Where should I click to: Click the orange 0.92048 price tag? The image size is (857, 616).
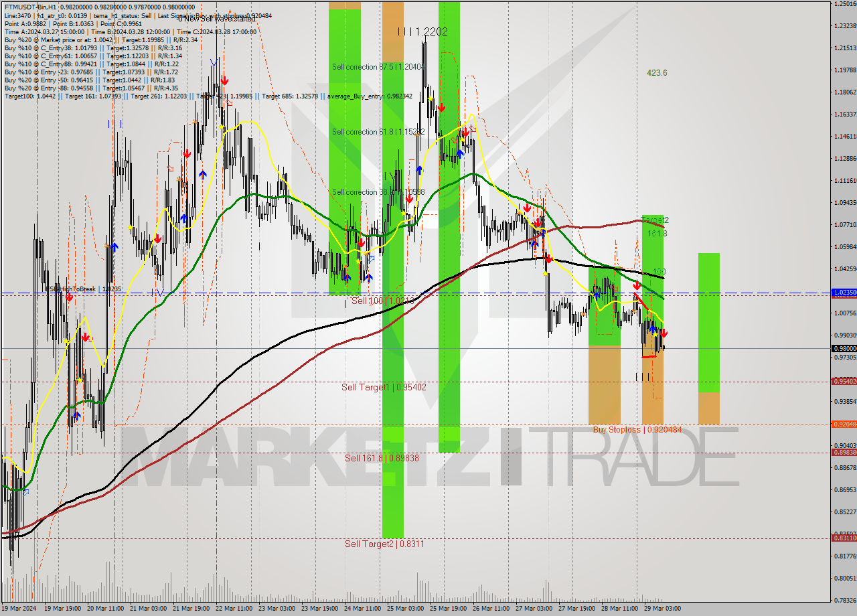point(843,424)
